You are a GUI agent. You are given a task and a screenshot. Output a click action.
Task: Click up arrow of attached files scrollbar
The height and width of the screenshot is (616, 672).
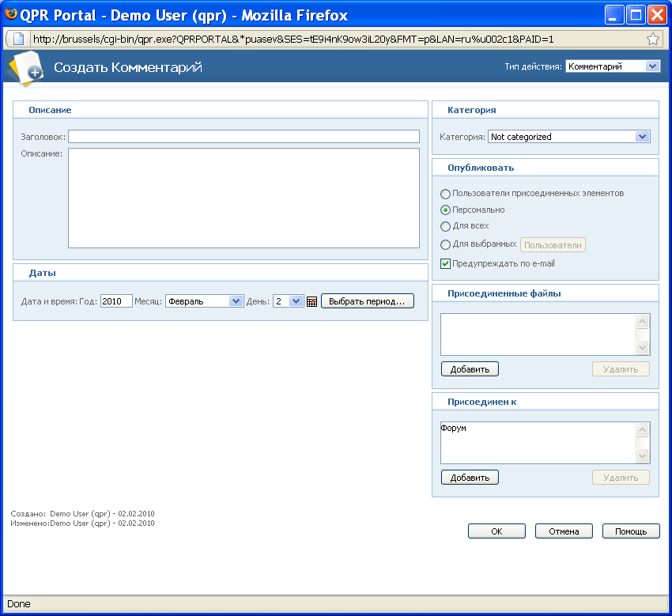click(642, 322)
